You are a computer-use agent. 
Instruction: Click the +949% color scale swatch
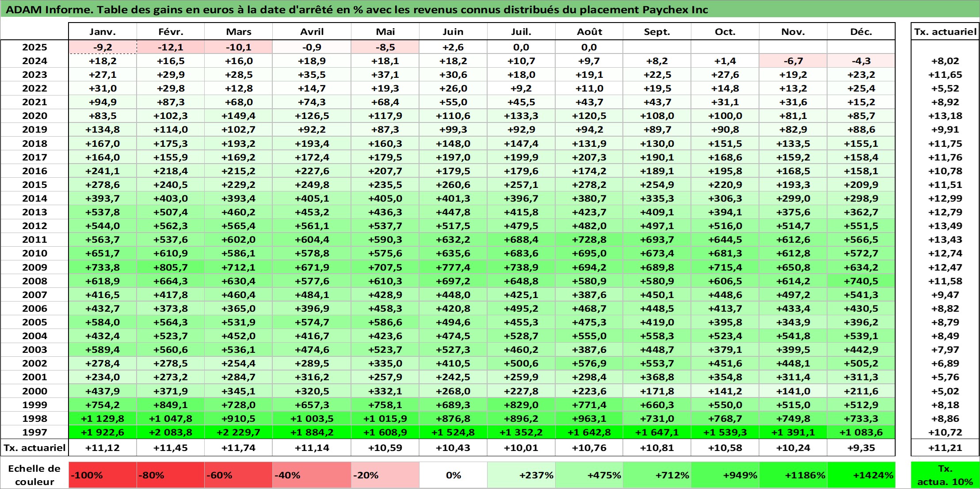pos(725,475)
